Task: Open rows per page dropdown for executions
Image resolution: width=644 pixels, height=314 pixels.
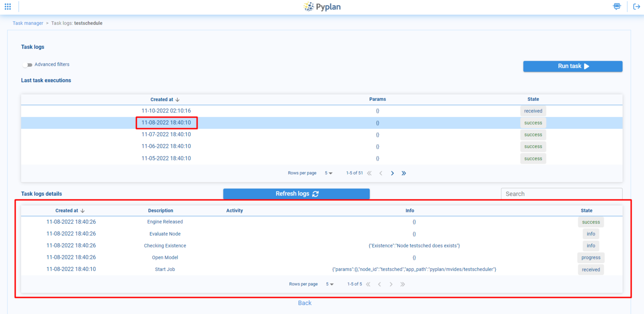Action: point(328,173)
